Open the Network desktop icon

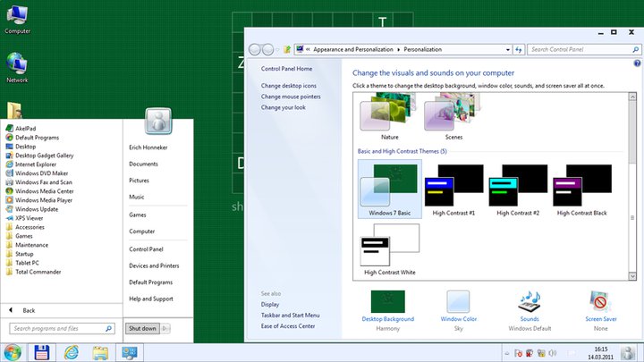coord(17,68)
